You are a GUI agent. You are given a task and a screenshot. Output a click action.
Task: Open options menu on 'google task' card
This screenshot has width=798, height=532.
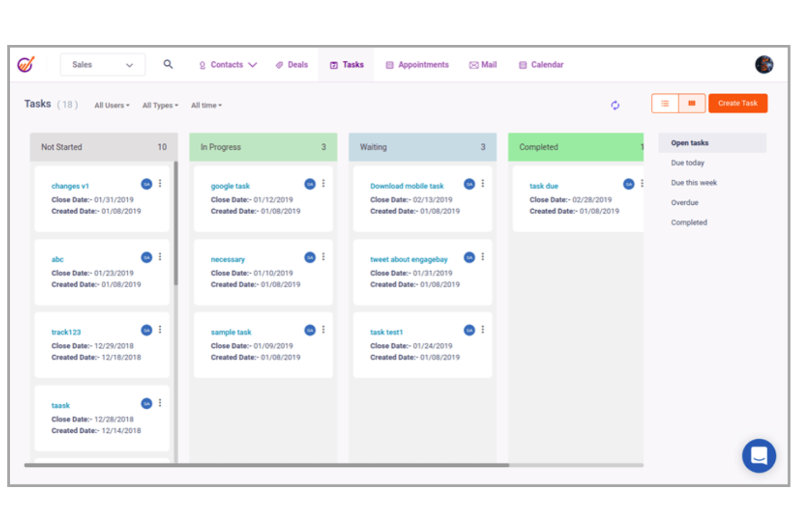(x=324, y=183)
